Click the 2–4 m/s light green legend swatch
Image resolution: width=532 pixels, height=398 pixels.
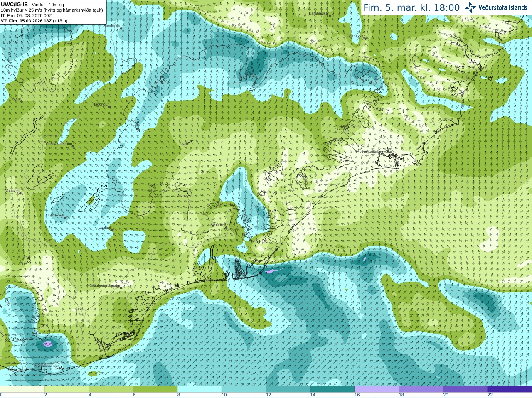point(66,389)
